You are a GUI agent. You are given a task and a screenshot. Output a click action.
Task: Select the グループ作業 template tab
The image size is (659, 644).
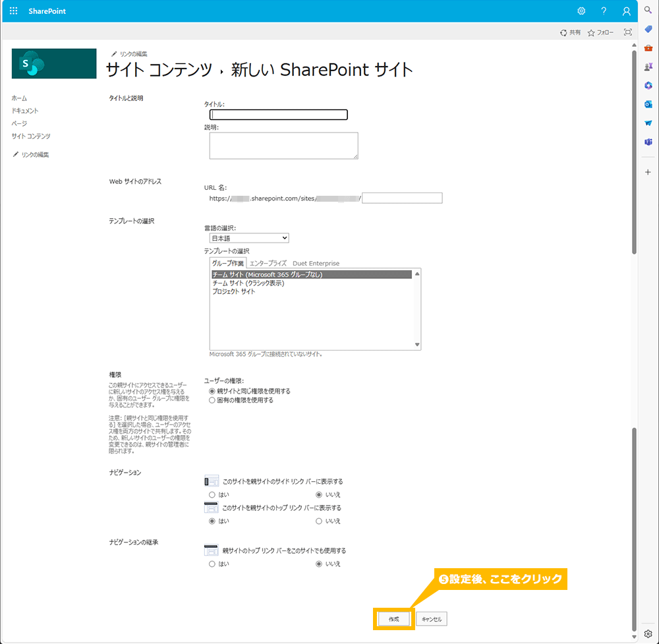pos(228,263)
